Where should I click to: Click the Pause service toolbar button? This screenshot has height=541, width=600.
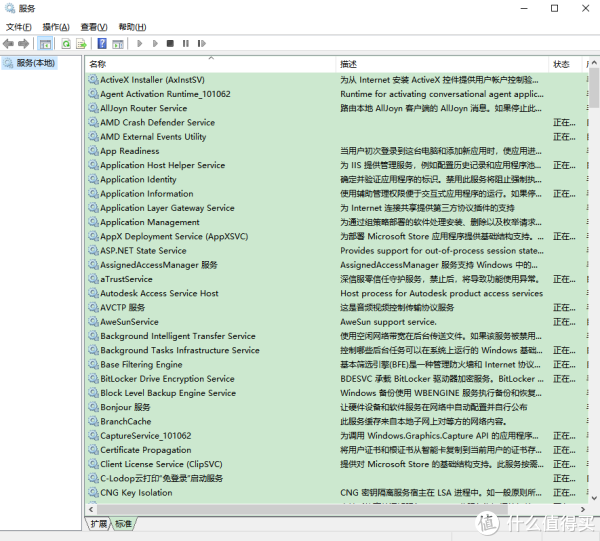186,44
